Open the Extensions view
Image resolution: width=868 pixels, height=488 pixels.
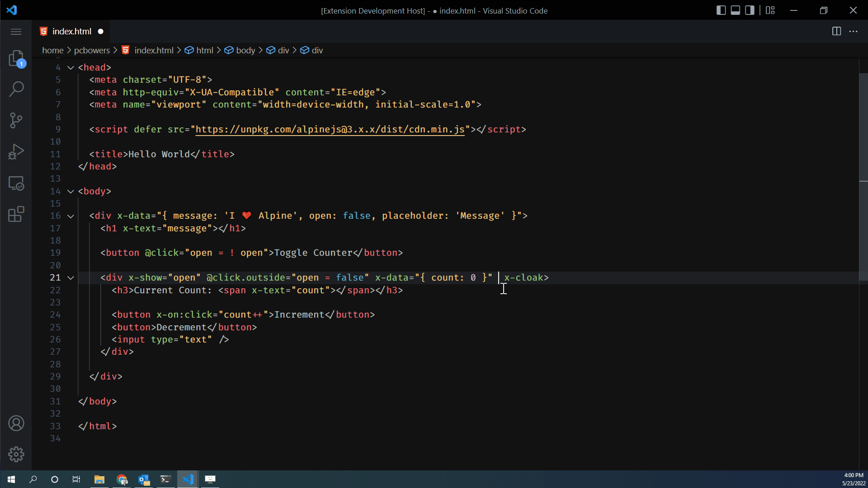click(16, 214)
